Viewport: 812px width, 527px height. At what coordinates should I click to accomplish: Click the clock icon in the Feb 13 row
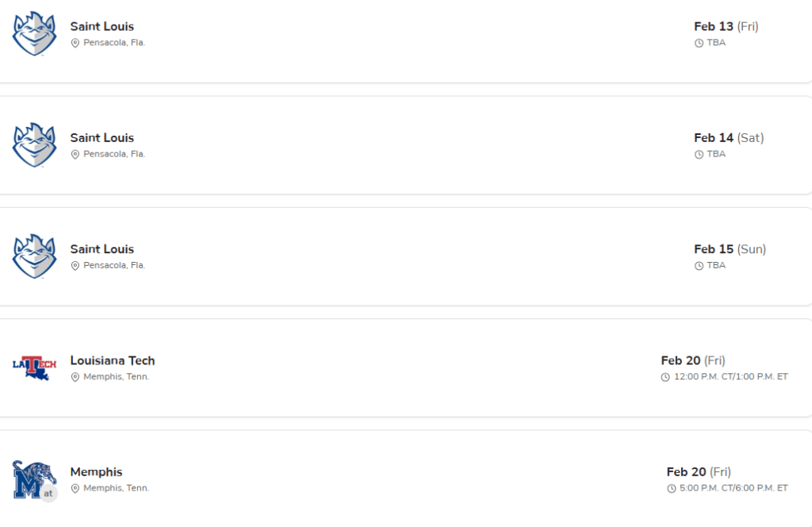pos(699,43)
